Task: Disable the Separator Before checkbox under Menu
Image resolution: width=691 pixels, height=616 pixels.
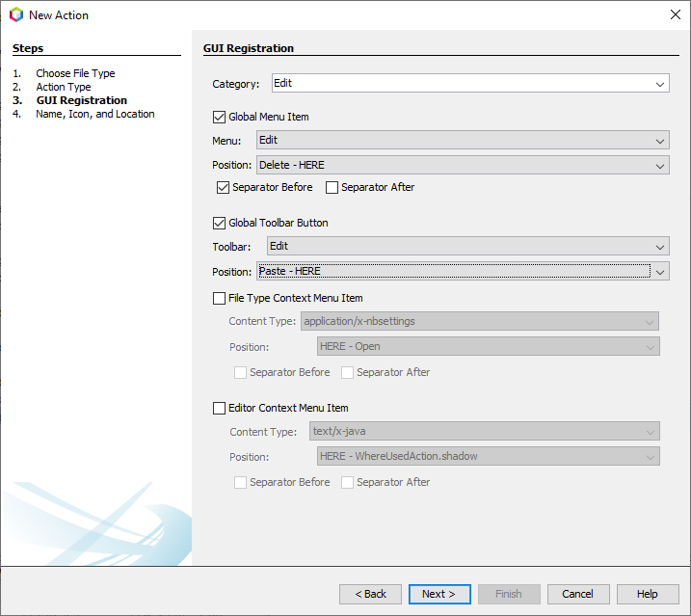Action: click(223, 187)
